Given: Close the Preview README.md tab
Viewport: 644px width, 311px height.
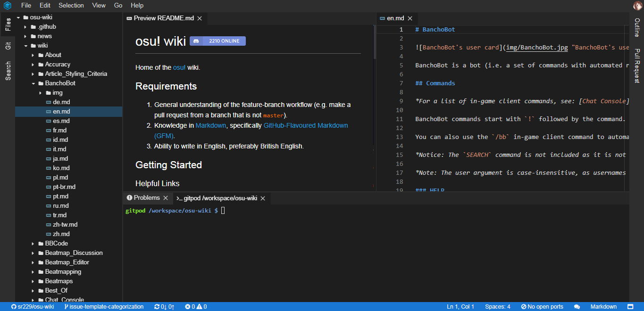Looking at the screenshot, I should [200, 18].
